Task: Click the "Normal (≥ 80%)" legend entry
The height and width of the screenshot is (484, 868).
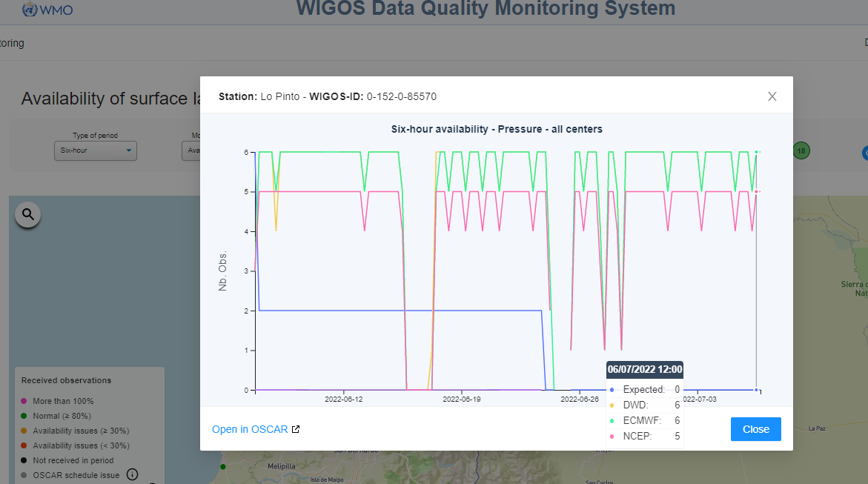Action: coord(62,416)
